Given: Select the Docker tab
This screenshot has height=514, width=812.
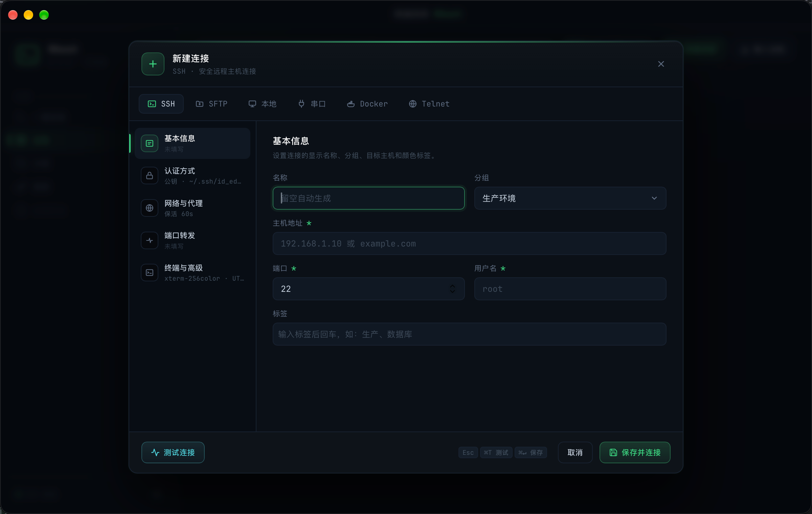Looking at the screenshot, I should point(367,104).
